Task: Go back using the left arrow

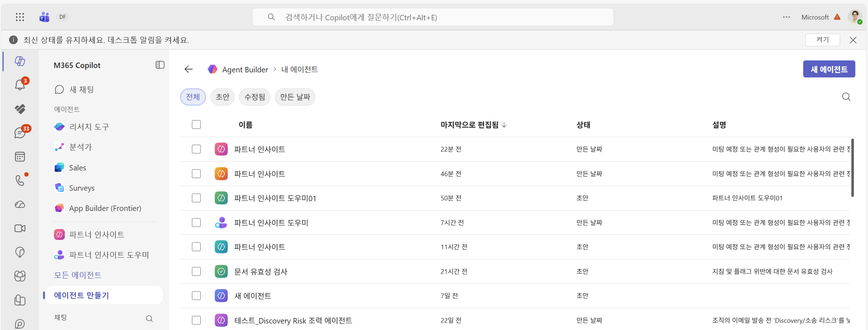Action: (189, 69)
